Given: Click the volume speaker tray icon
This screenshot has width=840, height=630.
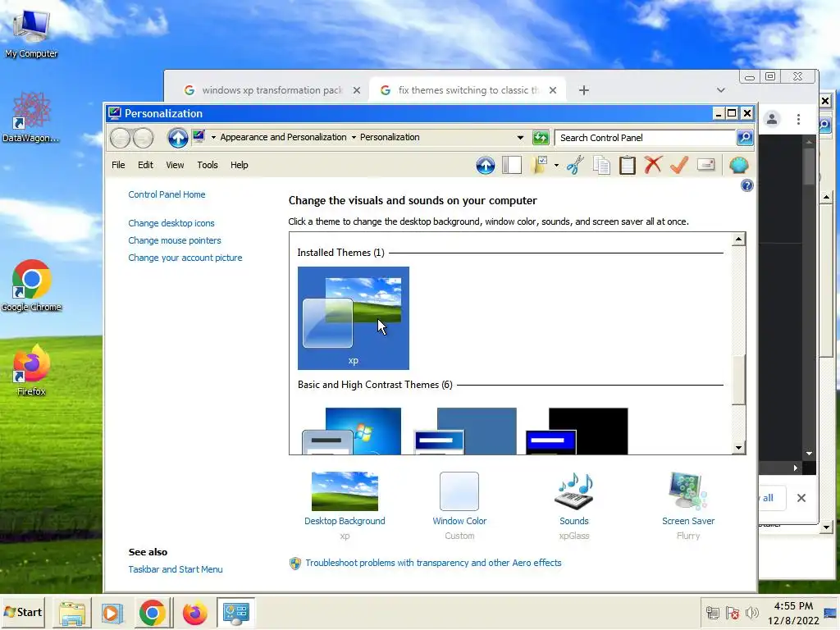Looking at the screenshot, I should pos(751,612).
